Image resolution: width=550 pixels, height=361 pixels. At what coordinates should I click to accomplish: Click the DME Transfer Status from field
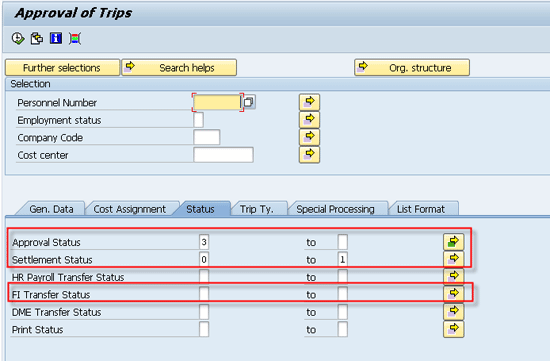tap(204, 312)
